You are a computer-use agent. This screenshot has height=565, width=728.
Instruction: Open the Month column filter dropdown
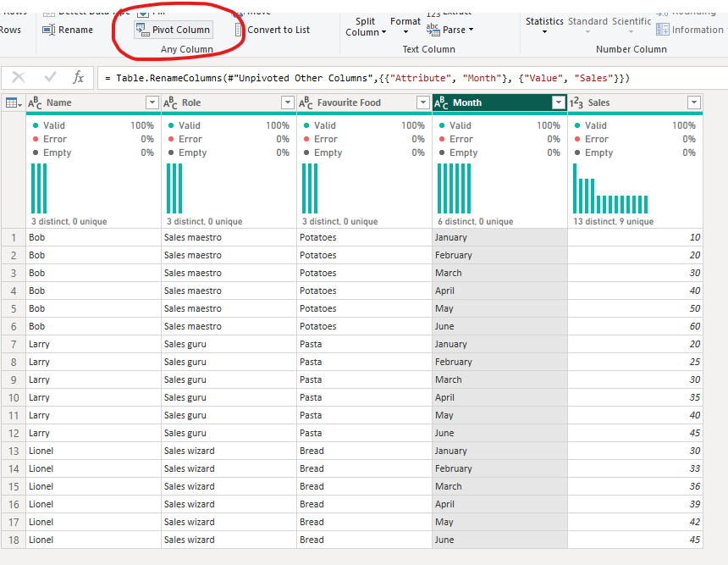tap(558, 102)
